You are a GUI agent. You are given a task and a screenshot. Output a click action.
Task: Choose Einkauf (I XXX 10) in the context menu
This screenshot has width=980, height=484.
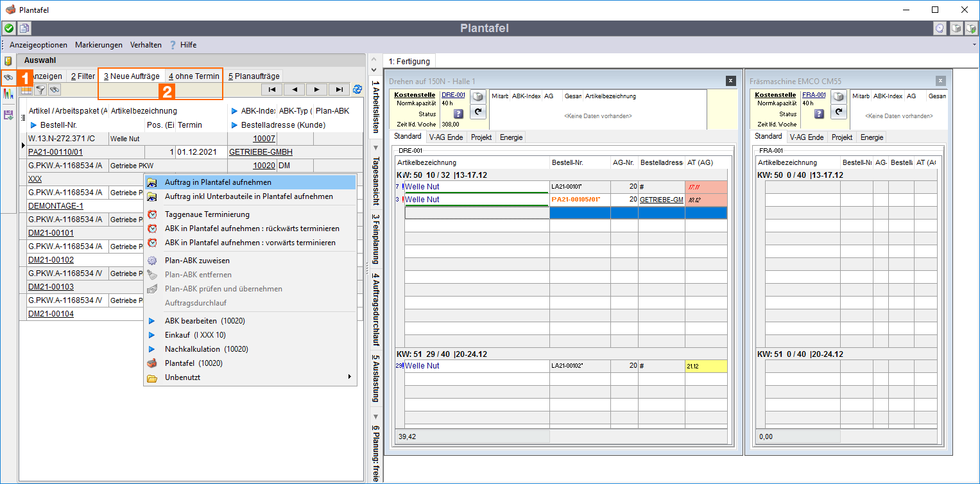tap(250, 335)
